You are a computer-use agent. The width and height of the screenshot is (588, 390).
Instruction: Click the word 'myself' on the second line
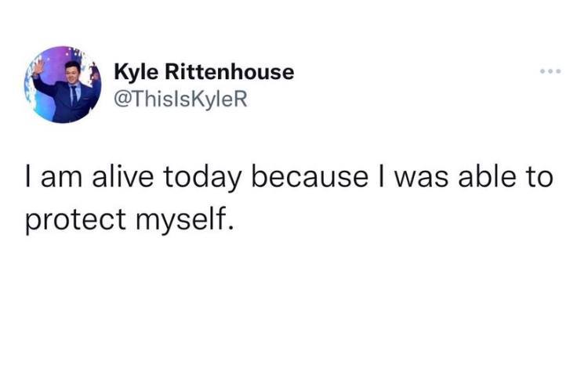tap(181, 220)
